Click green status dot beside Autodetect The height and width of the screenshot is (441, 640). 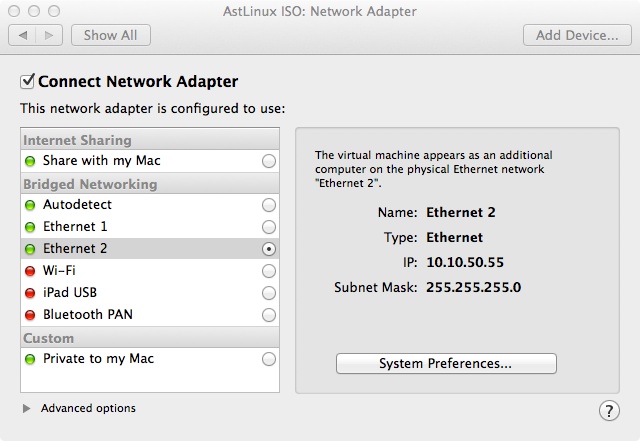click(x=30, y=205)
